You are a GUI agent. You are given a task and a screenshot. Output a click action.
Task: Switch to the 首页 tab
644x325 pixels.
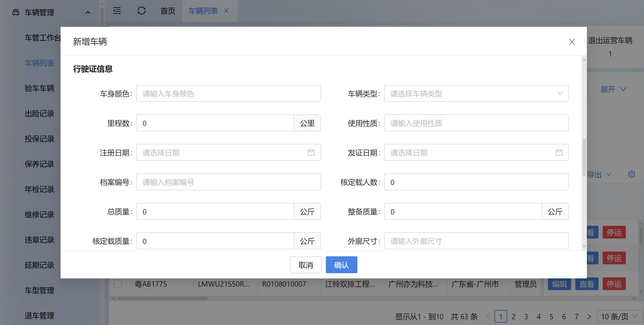168,11
